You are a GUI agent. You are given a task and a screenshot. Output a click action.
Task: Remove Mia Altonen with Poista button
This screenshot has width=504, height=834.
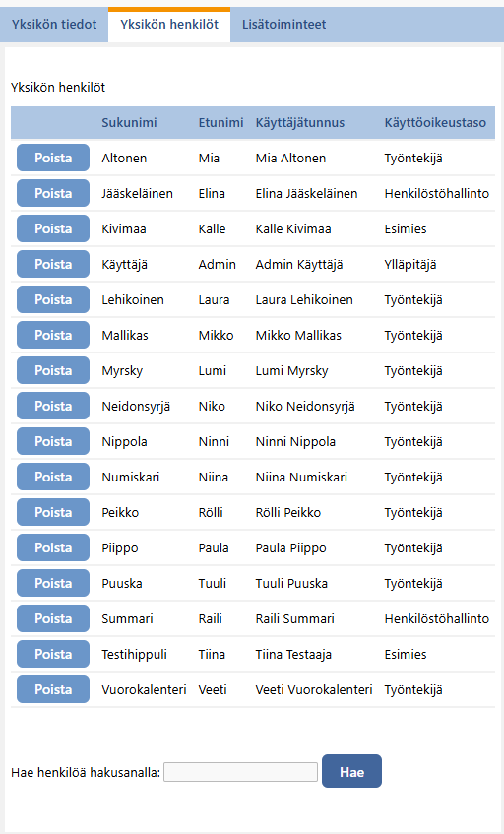point(53,158)
